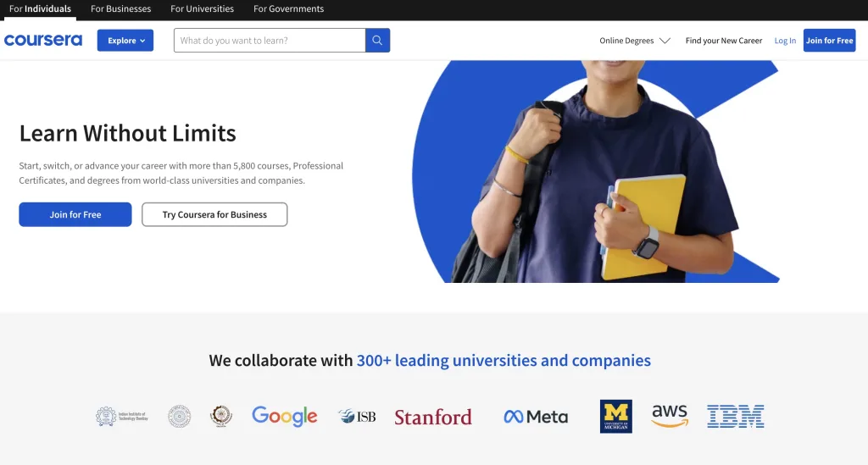Click Join for Free in header
Screen dimensions: 868x465
[x=829, y=41]
